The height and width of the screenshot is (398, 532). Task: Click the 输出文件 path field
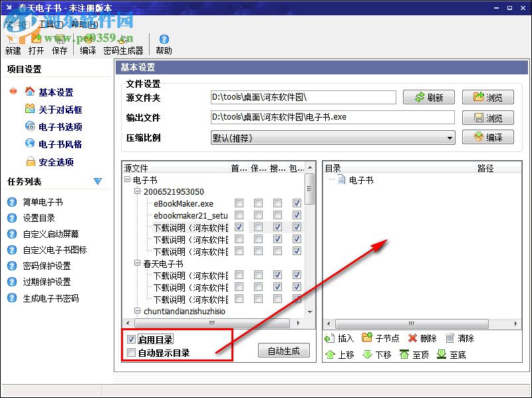pos(332,118)
